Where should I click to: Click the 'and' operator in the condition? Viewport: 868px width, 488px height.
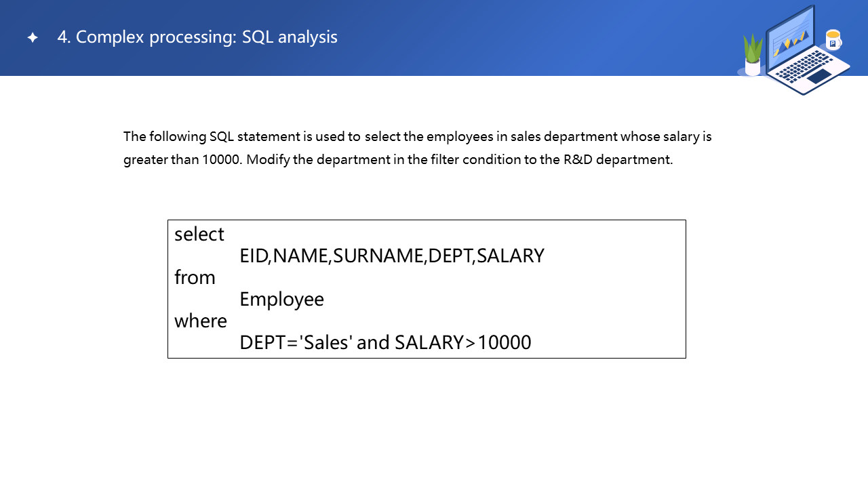(x=372, y=343)
